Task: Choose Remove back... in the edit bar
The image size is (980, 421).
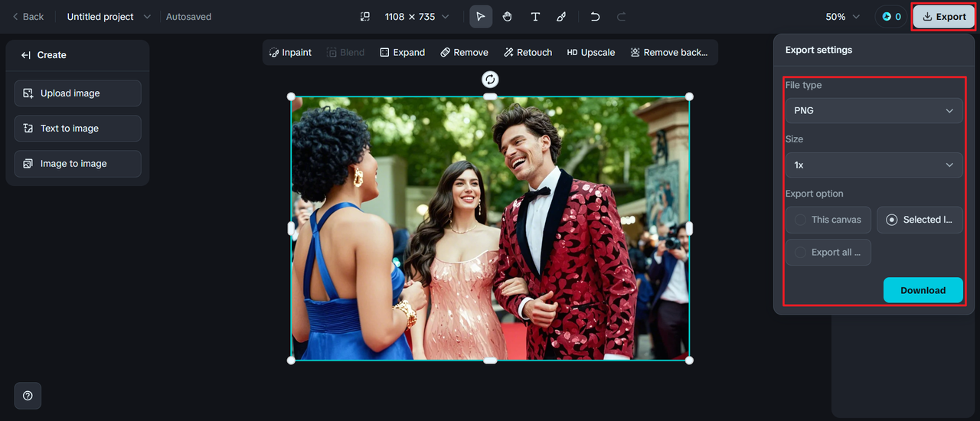Action: (x=668, y=53)
